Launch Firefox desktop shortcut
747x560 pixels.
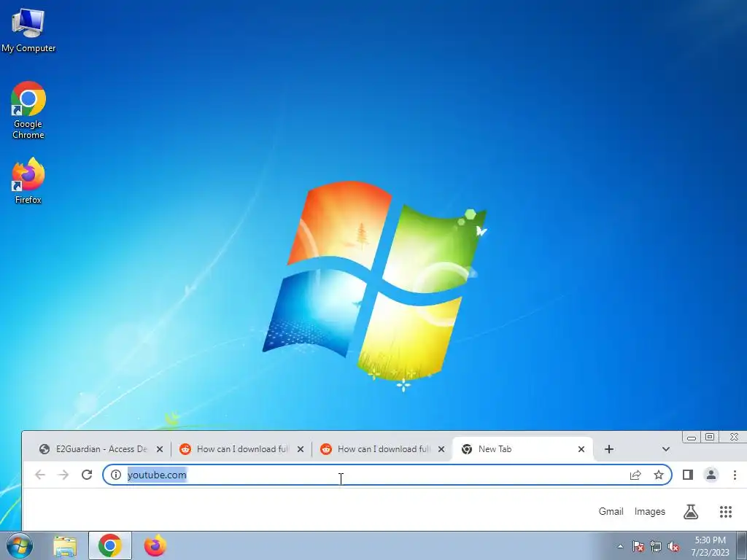click(28, 182)
